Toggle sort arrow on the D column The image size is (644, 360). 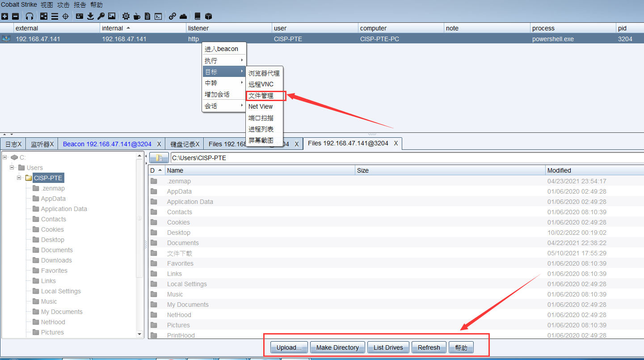tap(160, 170)
